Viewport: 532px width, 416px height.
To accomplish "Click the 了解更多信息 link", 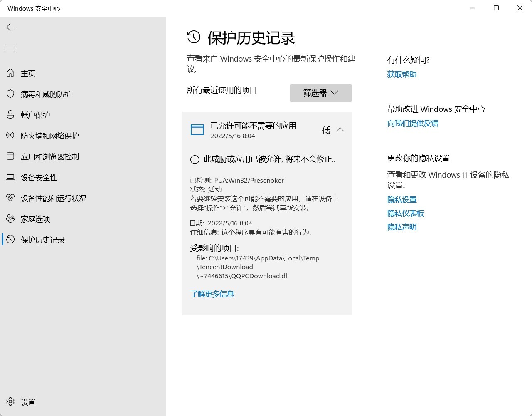I will [212, 294].
